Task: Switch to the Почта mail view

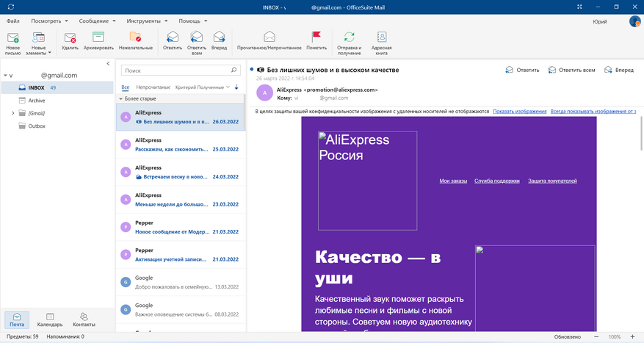Action: [x=17, y=319]
